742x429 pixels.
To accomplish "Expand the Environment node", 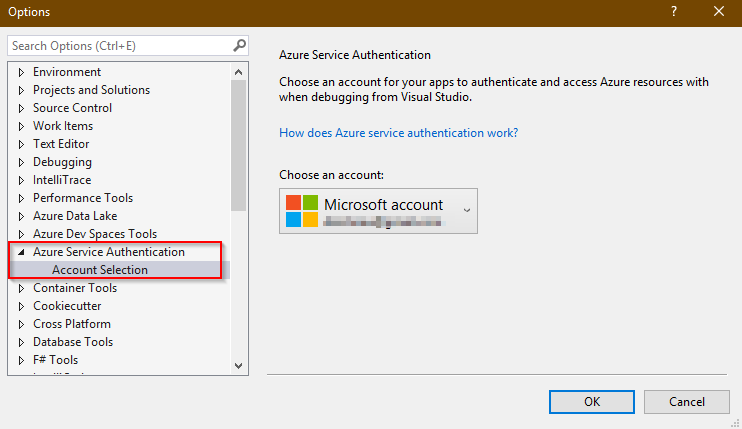I will [21, 72].
